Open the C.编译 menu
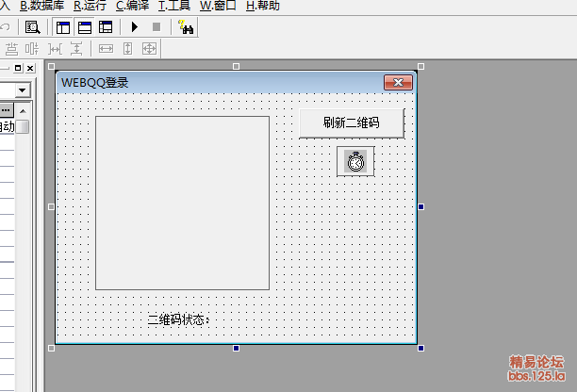 [132, 6]
